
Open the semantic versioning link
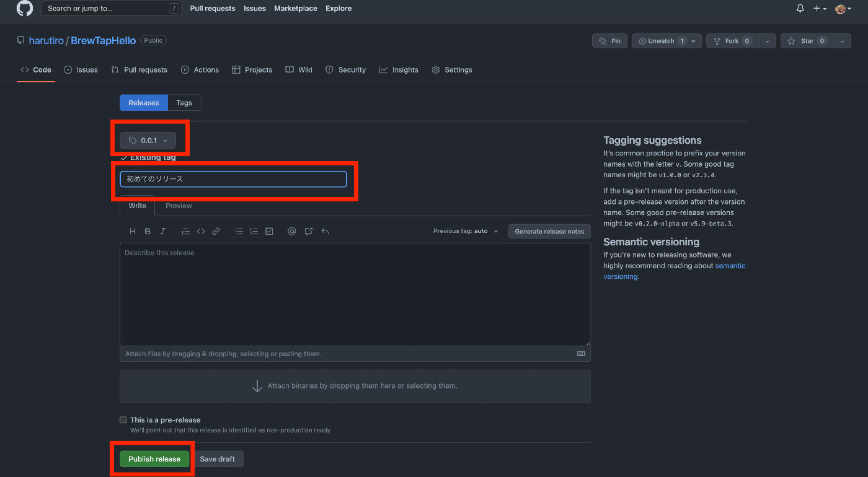click(675, 271)
